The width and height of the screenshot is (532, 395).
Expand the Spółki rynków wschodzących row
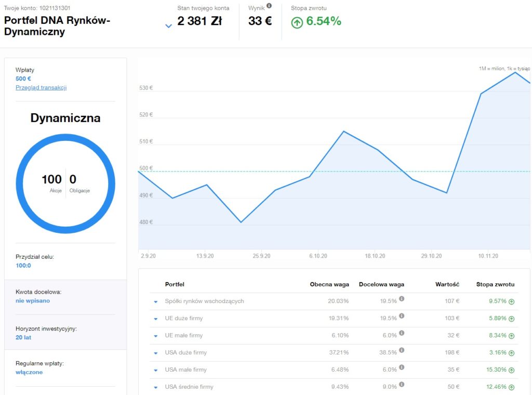click(155, 301)
